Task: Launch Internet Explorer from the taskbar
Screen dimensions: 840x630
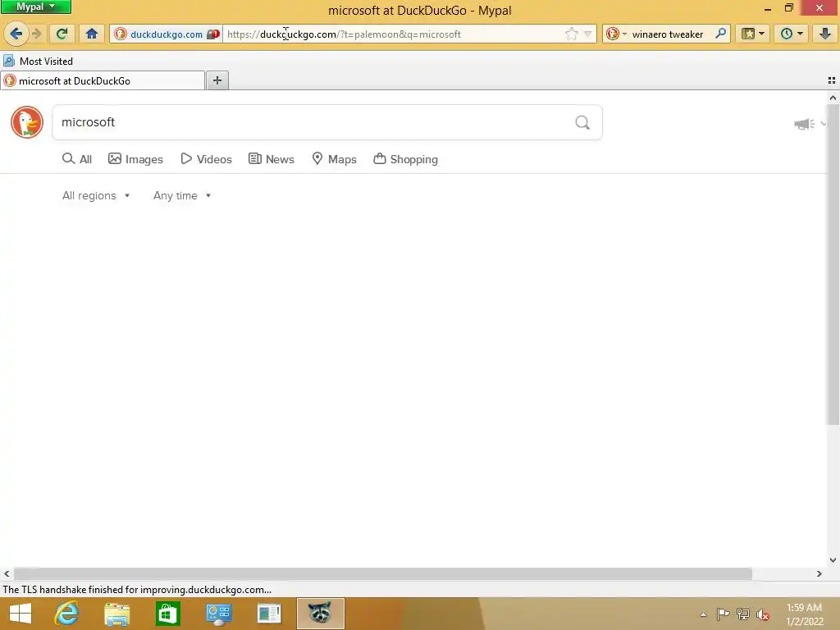Action: 66,614
